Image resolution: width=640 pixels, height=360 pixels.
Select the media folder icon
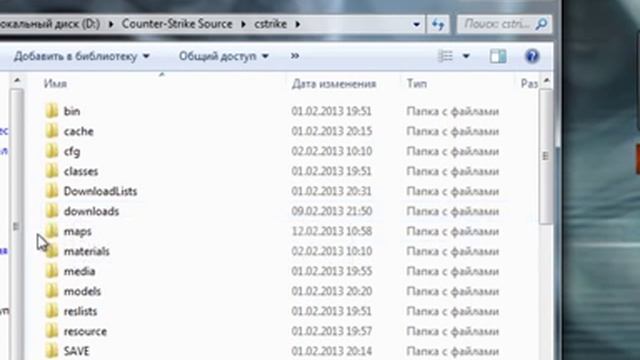point(52,271)
